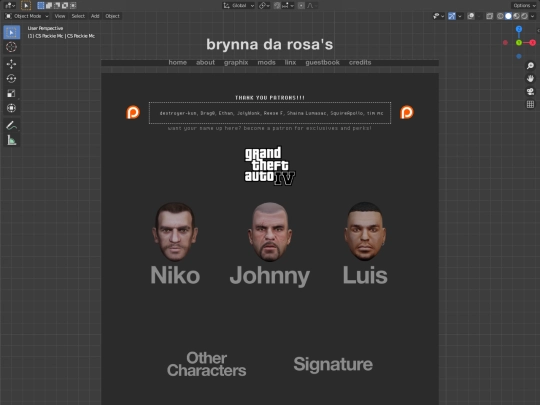
Task: Expand the gizmo settings arrow
Action: click(460, 16)
